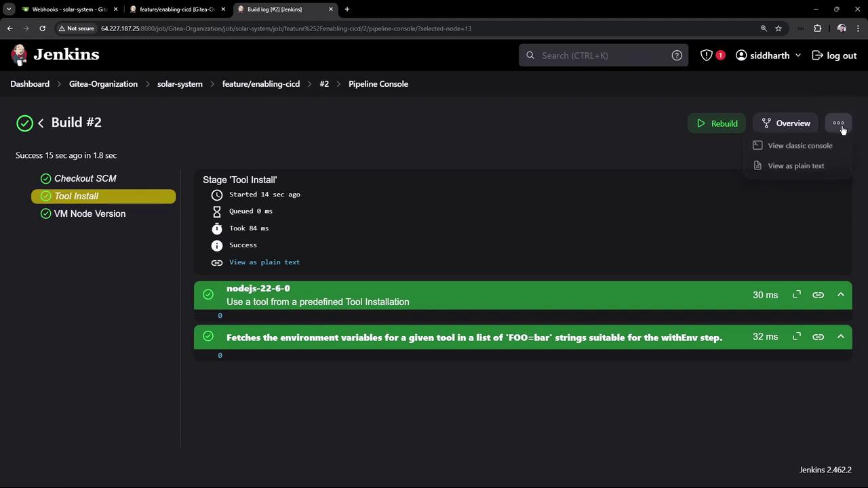Screen dimensions: 868x488
Task: Focus the Search (CTRL+K) field
Action: point(604,56)
